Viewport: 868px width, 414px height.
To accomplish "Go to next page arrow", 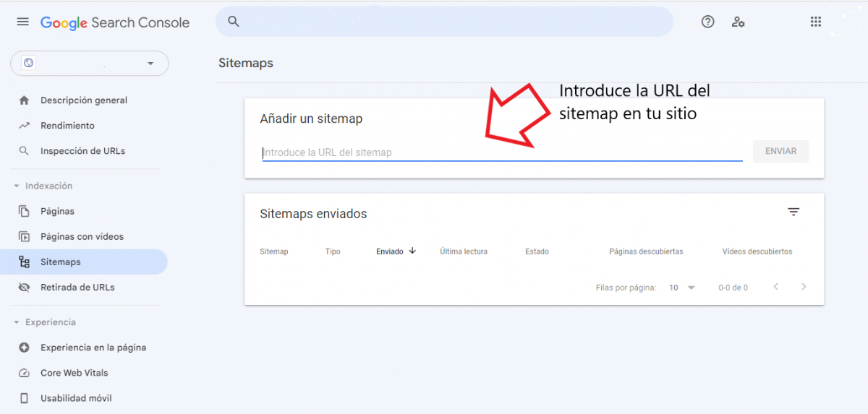I will point(804,287).
